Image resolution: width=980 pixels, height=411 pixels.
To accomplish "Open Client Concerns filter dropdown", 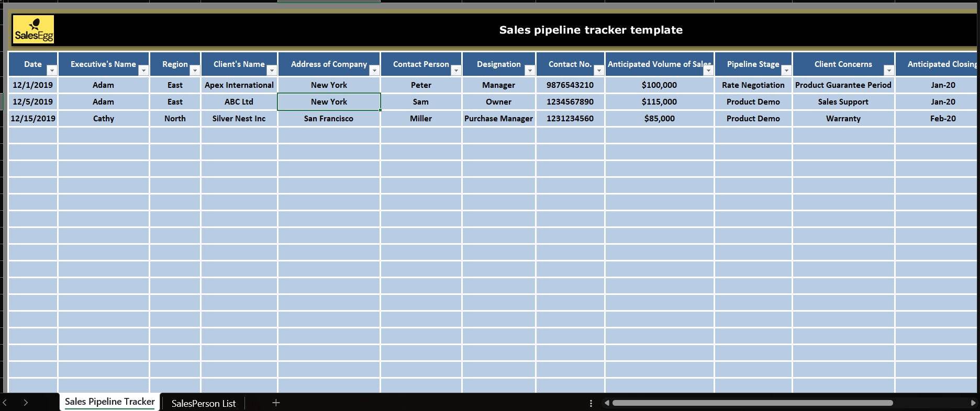I will tap(889, 71).
